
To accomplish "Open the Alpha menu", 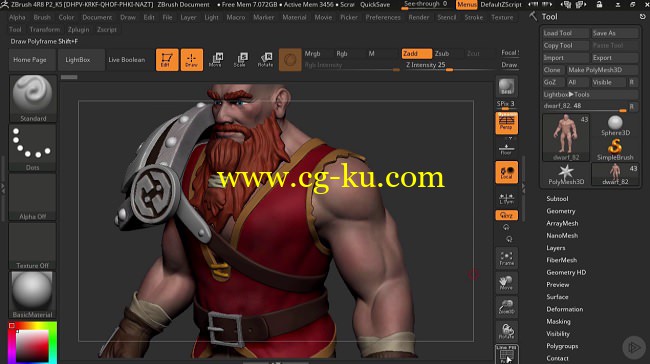I will tap(17, 17).
